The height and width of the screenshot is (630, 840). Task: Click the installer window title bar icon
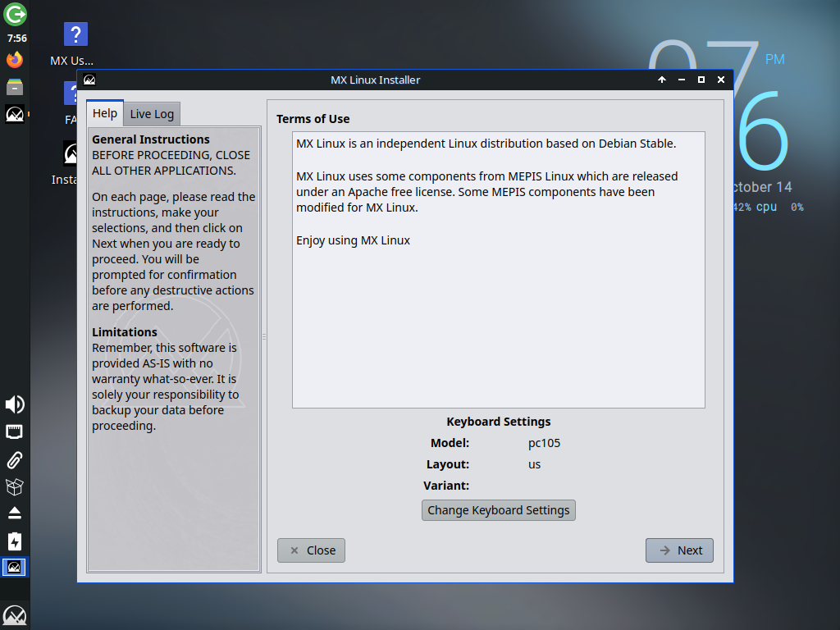point(89,80)
